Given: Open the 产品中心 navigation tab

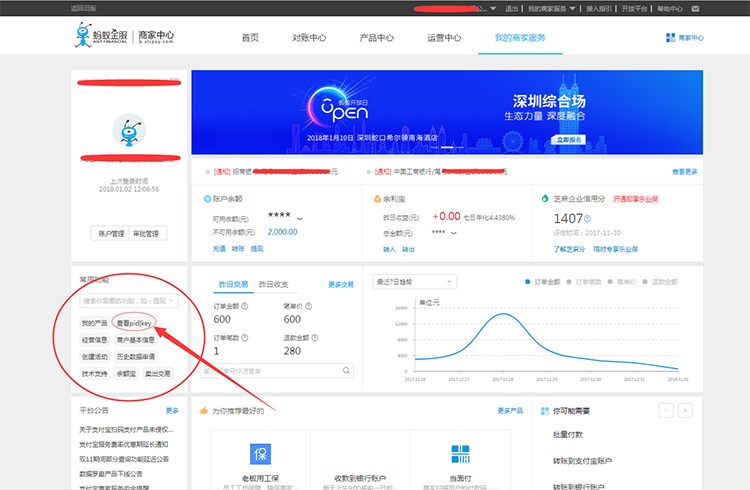Looking at the screenshot, I should pos(376,37).
